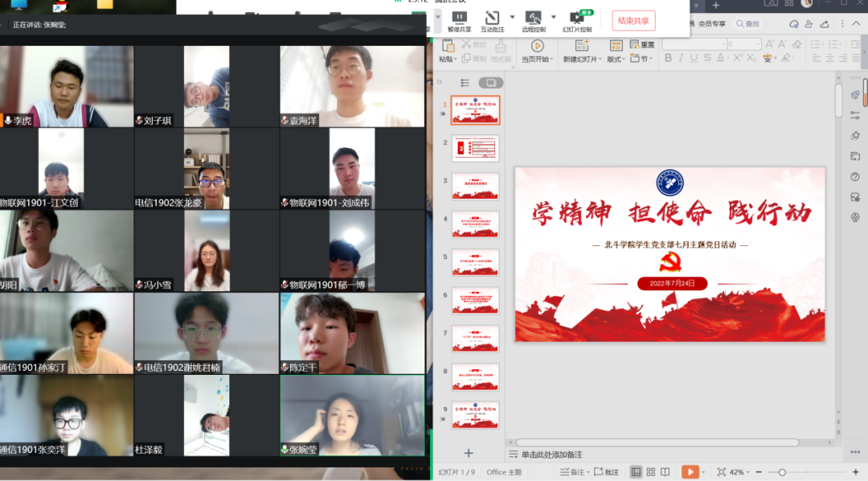The width and height of the screenshot is (868, 481).
Task: Pause screen sharing with 暂停共享
Action: tap(459, 21)
